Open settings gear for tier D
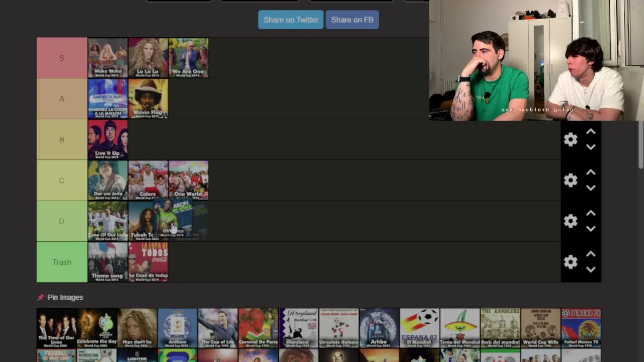The height and width of the screenshot is (362, 644). 571,221
